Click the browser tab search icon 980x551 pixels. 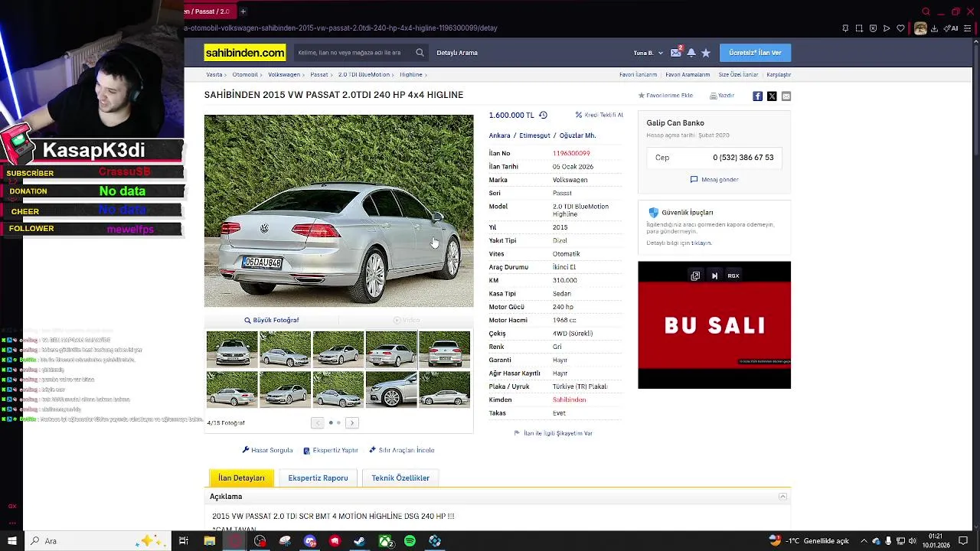[x=926, y=11]
